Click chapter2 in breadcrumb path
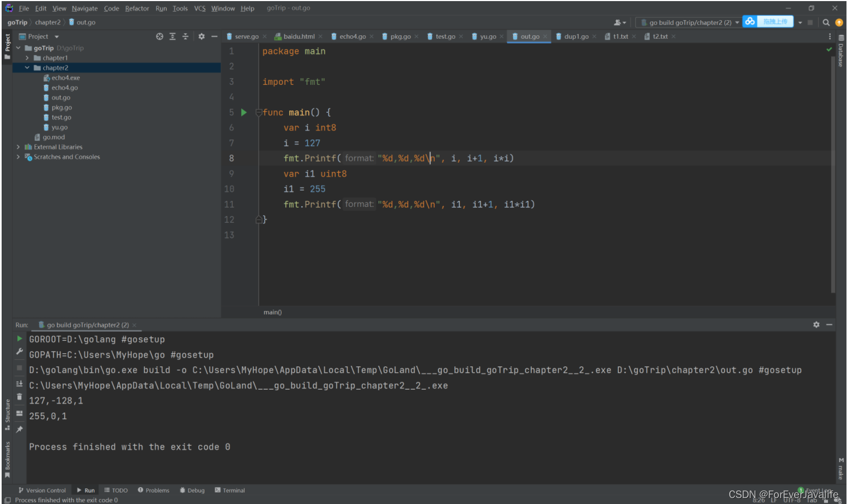Viewport: 847px width, 504px height. (48, 22)
